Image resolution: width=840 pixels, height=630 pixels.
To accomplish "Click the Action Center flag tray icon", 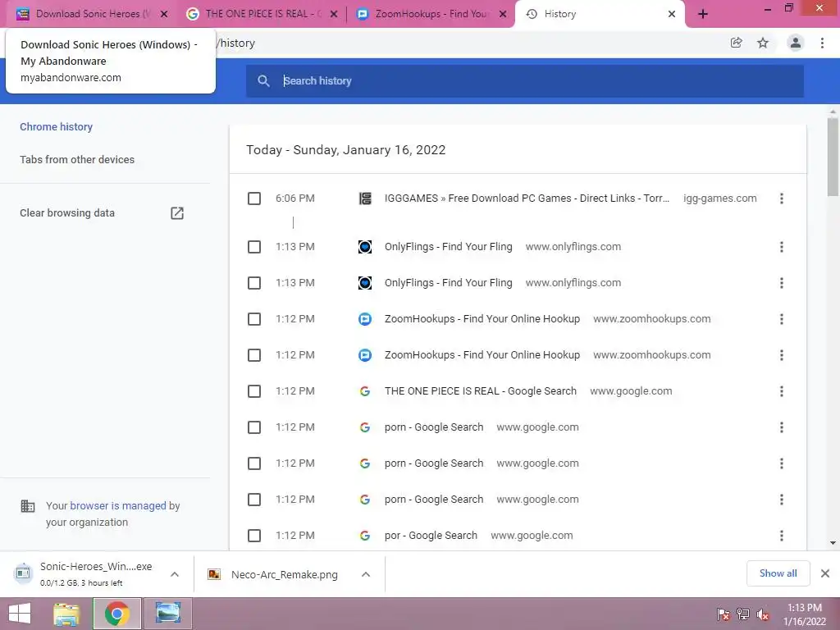I will (724, 614).
